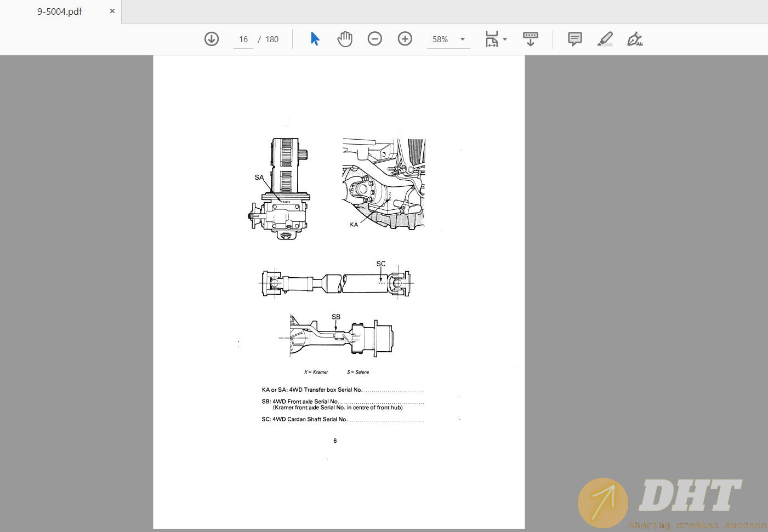Click the tractor underside KA illustration
The image size is (768, 532).
384,184
